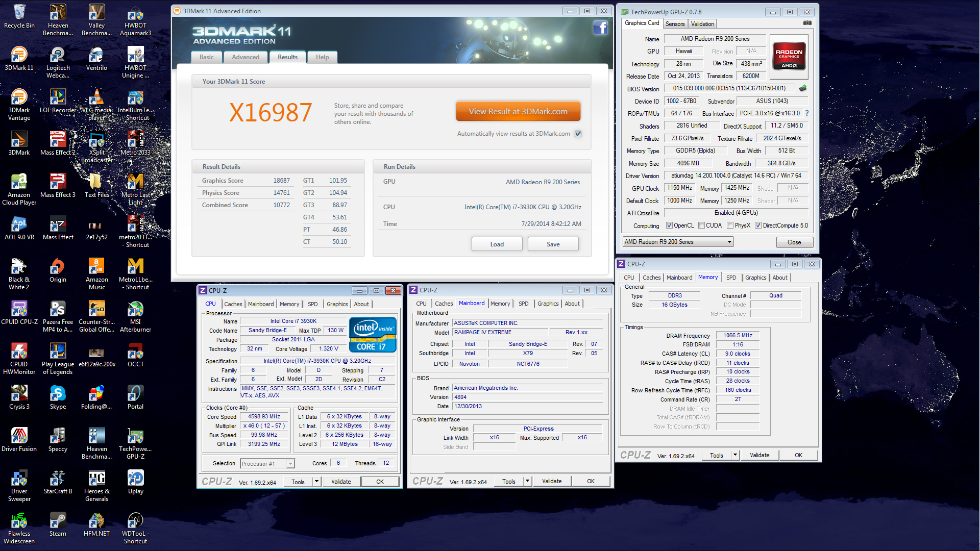Open the Validation tab in GPU-Z

click(x=702, y=24)
